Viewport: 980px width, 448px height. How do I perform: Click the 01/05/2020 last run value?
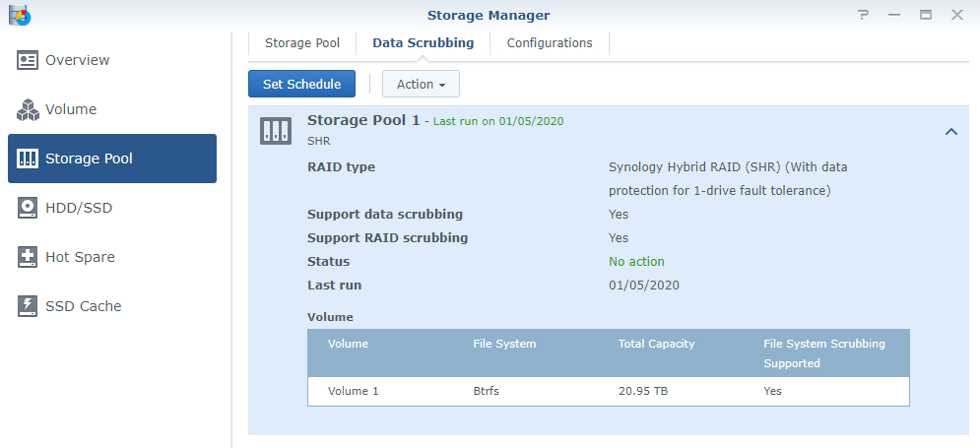[644, 286]
